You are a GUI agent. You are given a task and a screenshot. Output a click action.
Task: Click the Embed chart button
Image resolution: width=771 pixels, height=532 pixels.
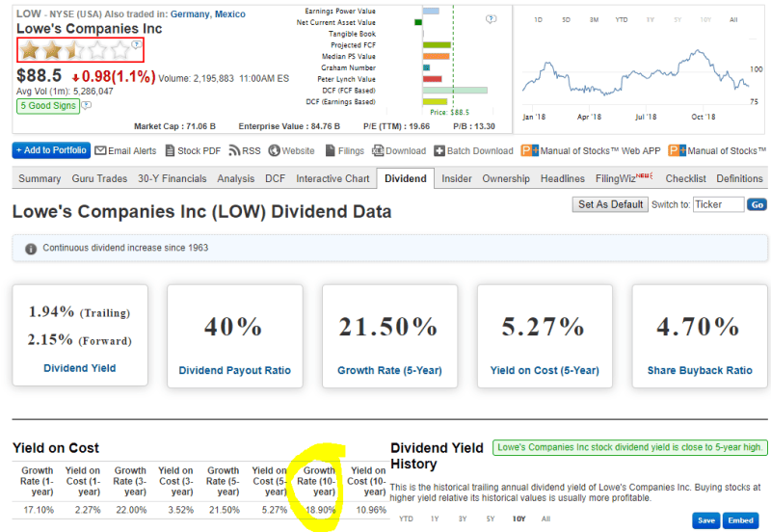click(x=740, y=520)
